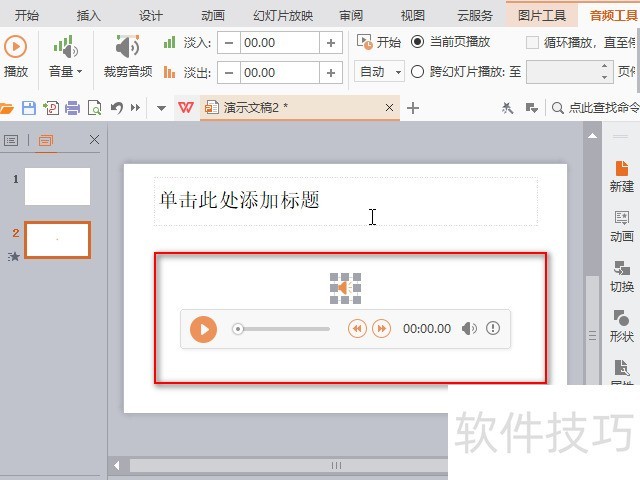Viewport: 640px width, 480px height.
Task: Click Trim Audio (裁剪音频) icon
Action: pyautogui.click(x=128, y=57)
